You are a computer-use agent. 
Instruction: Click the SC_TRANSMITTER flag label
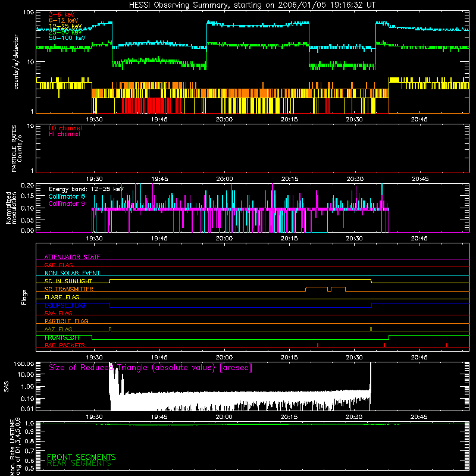point(69,289)
